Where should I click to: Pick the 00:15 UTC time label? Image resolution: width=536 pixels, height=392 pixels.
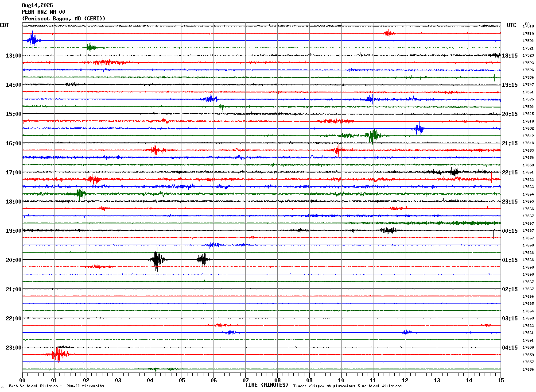[510, 231]
